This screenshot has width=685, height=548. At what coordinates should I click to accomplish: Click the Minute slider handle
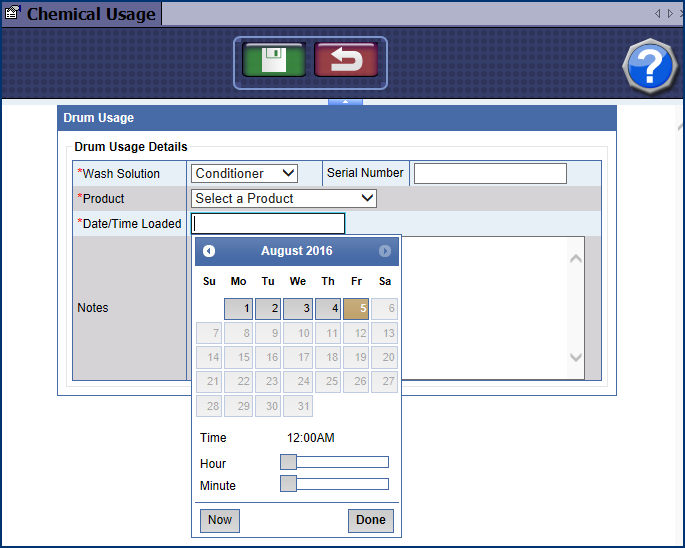pyautogui.click(x=288, y=484)
